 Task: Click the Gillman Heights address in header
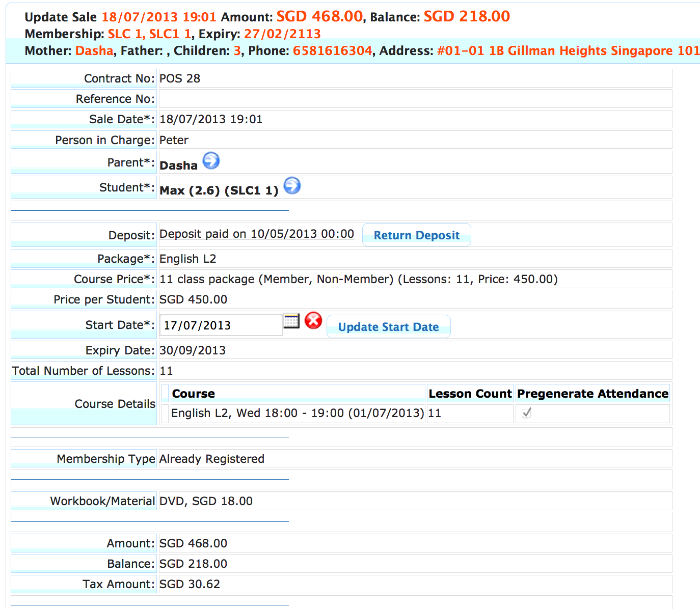pyautogui.click(x=569, y=51)
